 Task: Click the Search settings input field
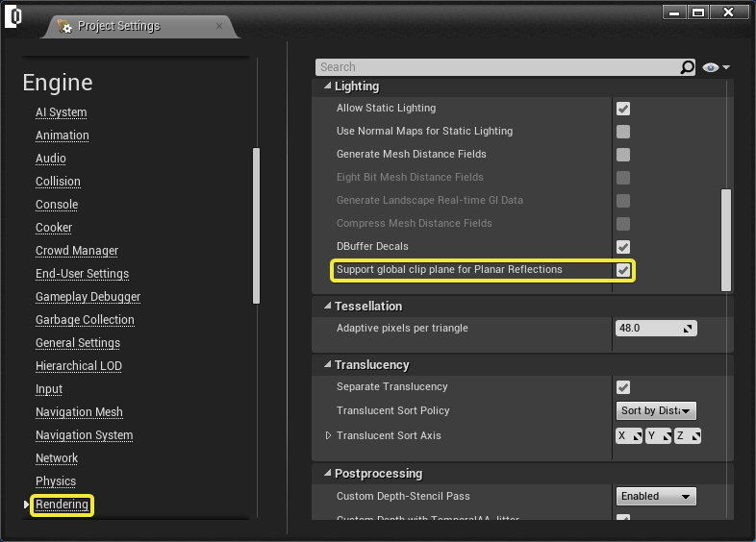(498, 67)
